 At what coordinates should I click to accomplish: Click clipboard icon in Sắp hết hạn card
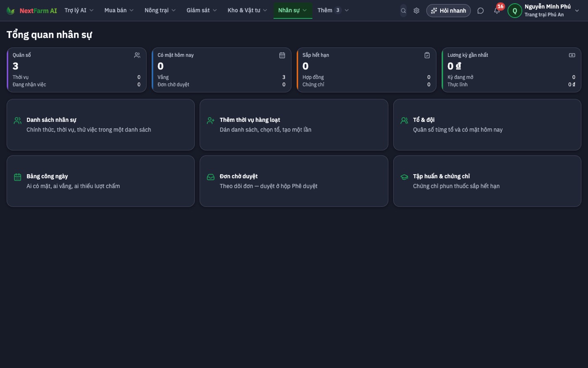(427, 55)
